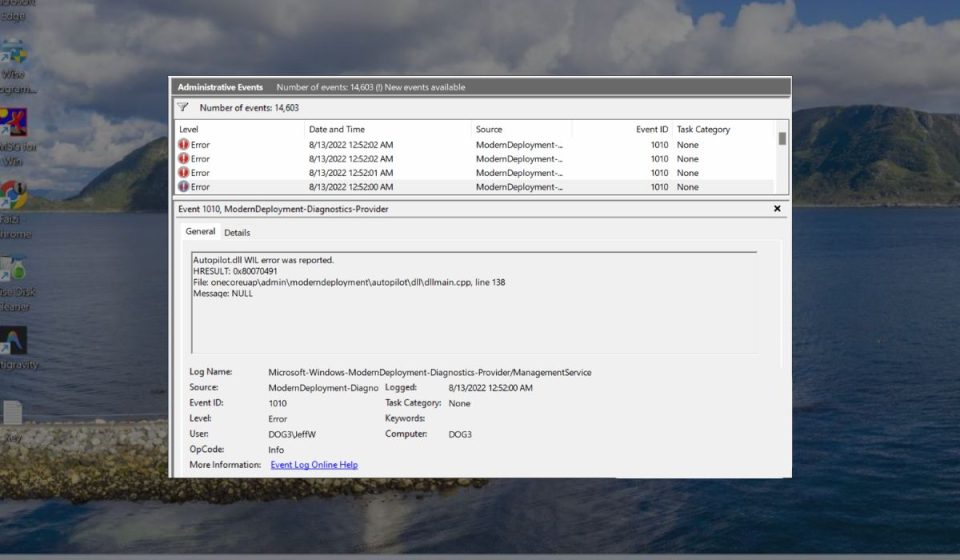
Task: Click the filter funnel icon beside event count
Action: click(182, 107)
